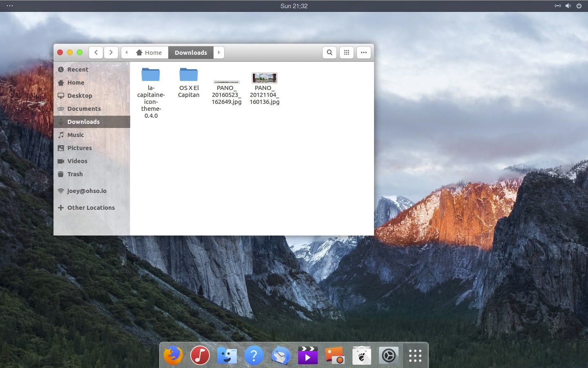The image size is (588, 368).
Task: Mute system volume in the top bar
Action: point(568,6)
